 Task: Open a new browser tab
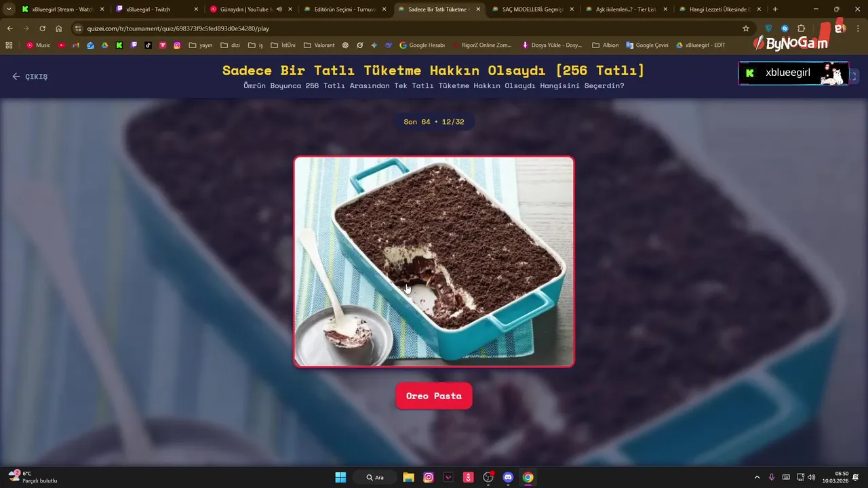click(x=775, y=9)
